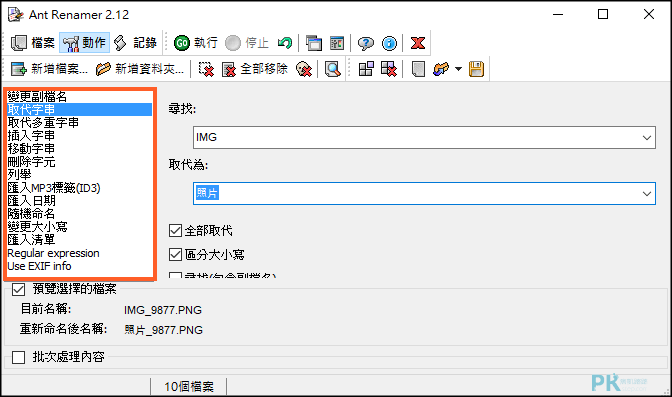Viewport: 672px width, 397px height.
Task: Open the blue info about icon
Action: click(x=390, y=43)
